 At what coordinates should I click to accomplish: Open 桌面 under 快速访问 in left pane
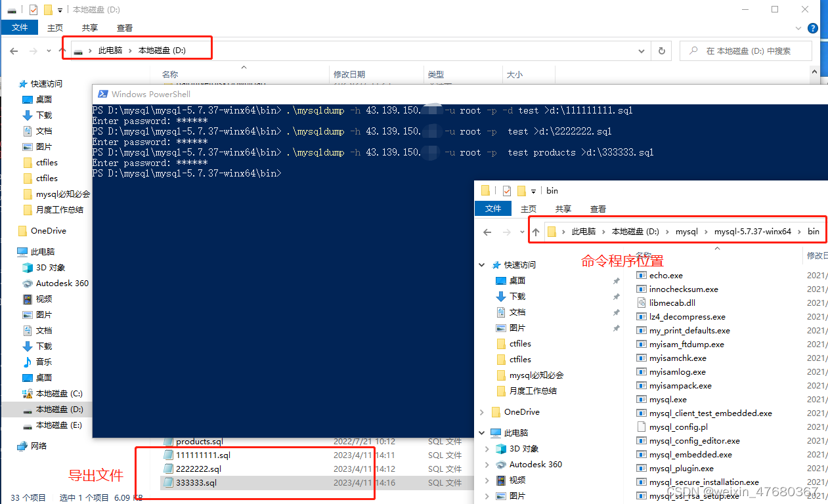tap(44, 100)
